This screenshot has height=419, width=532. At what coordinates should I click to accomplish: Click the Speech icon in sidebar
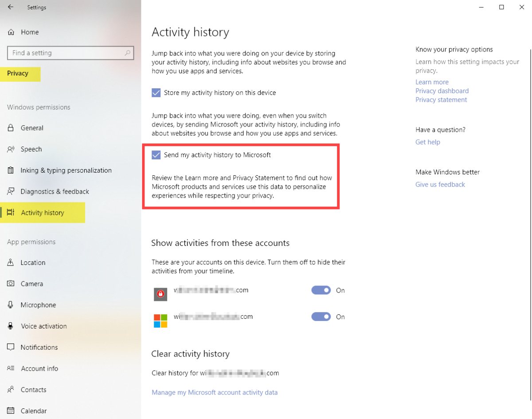point(11,149)
